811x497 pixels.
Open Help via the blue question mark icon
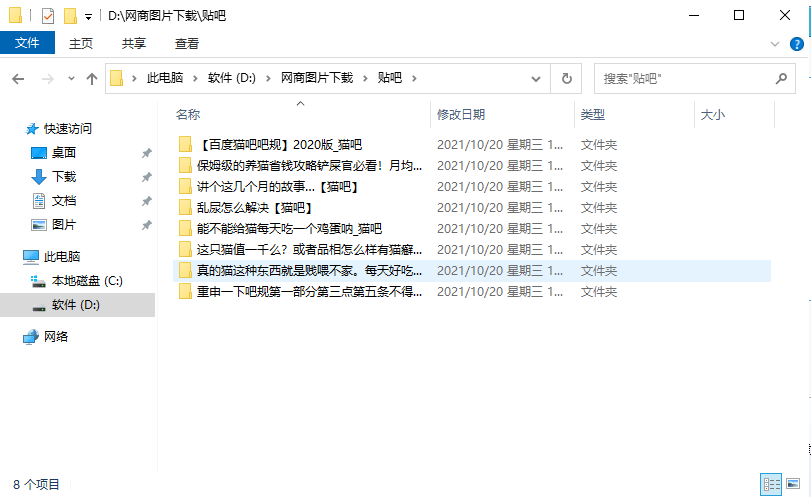797,44
